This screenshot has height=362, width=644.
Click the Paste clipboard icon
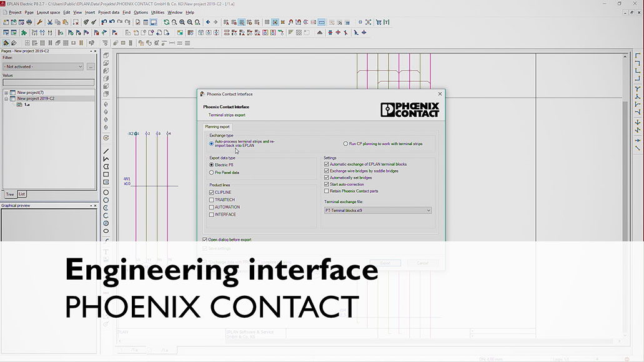point(66,22)
